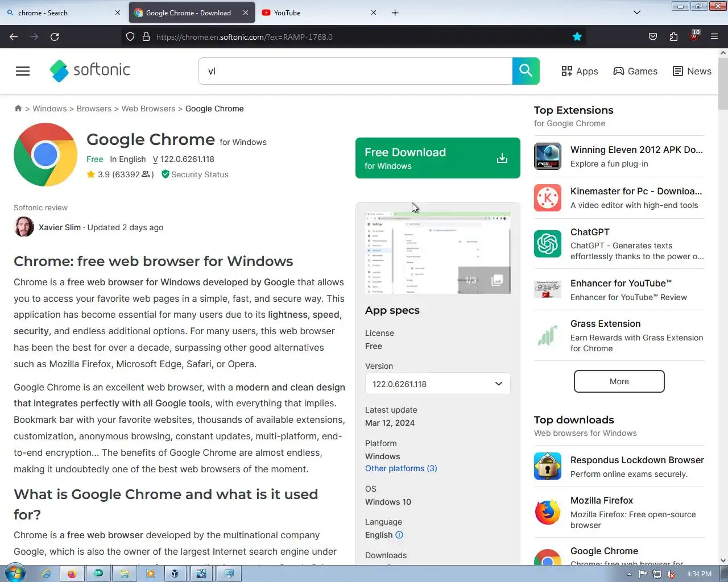Expand the Version 122.0.6261.118 dropdown
This screenshot has height=582, width=728.
[438, 384]
